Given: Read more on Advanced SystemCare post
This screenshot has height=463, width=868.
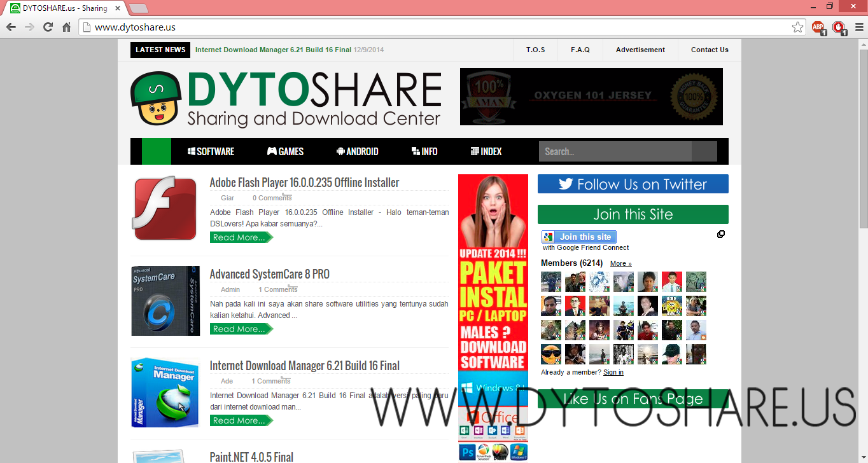Looking at the screenshot, I should [x=241, y=329].
